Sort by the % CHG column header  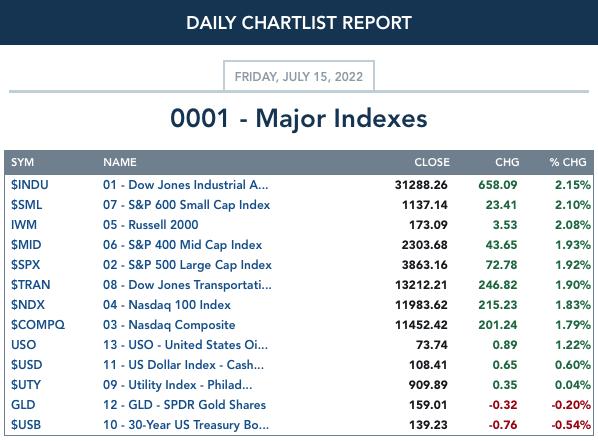(568, 162)
